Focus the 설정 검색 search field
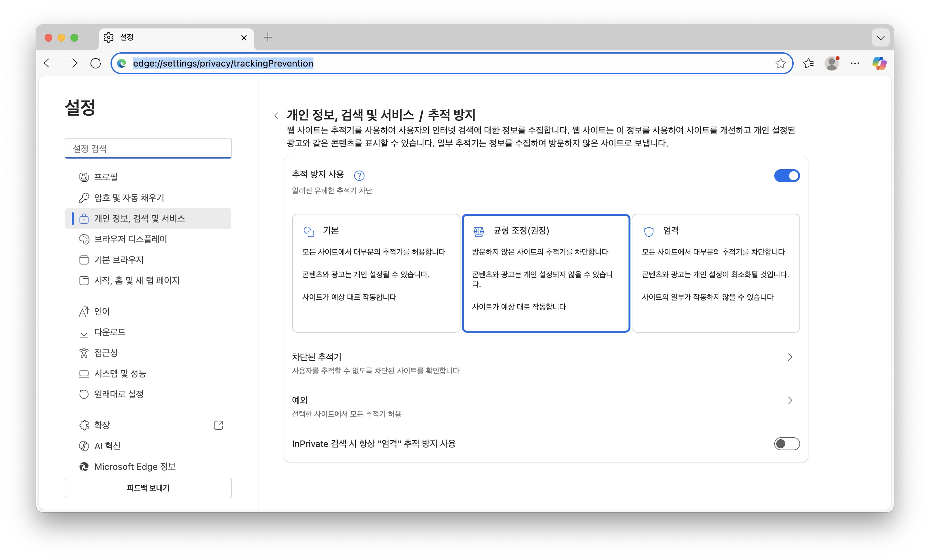The image size is (930, 560). (148, 148)
